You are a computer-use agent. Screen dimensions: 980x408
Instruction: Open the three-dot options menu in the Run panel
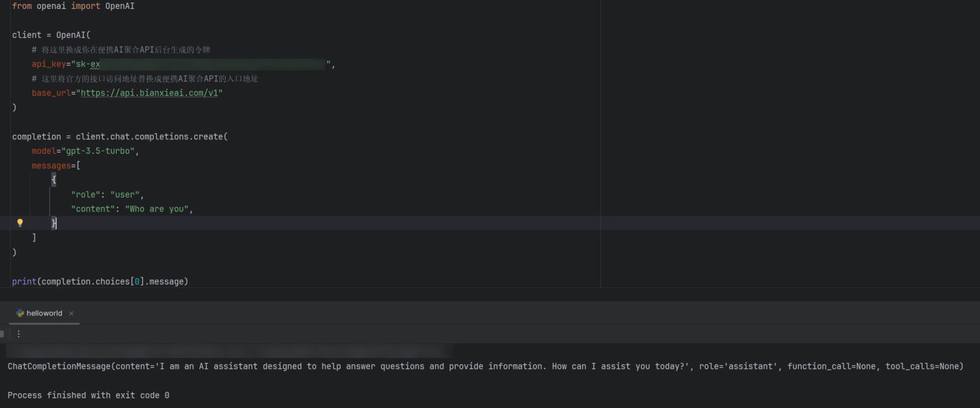tap(18, 333)
